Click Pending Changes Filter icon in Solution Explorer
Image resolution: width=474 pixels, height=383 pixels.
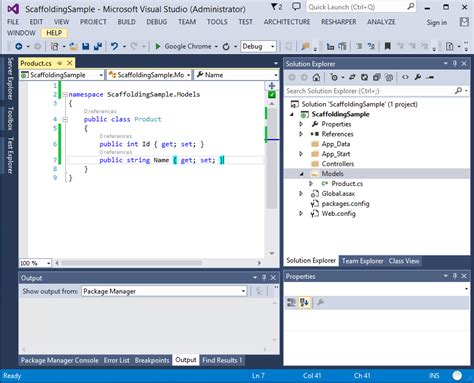(334, 77)
